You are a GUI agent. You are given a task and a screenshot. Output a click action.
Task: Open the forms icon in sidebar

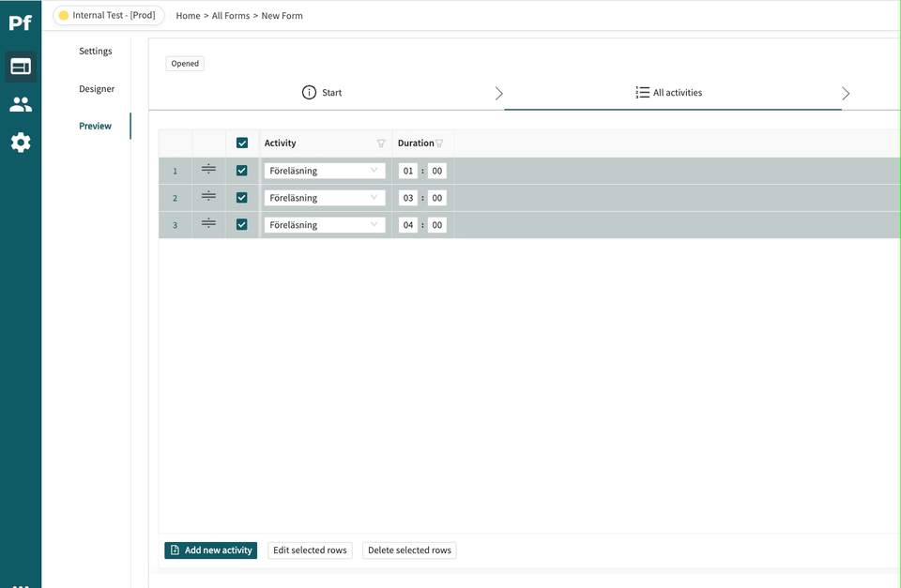[21, 67]
